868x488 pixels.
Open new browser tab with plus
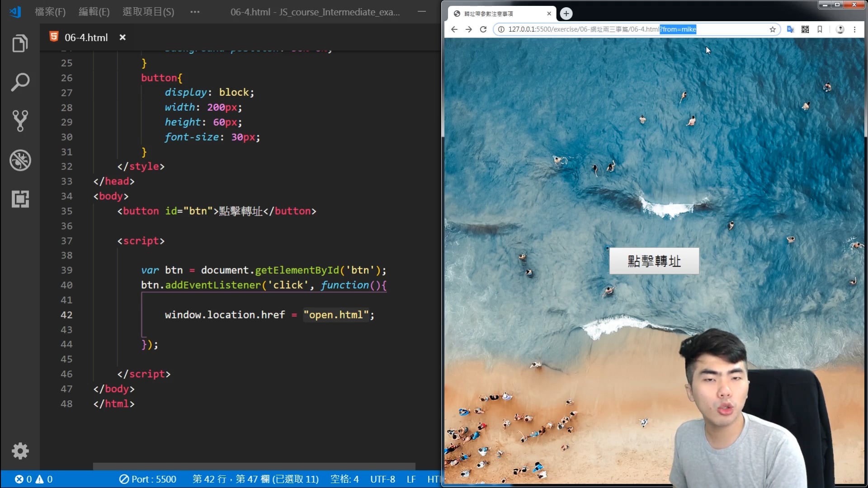(566, 14)
